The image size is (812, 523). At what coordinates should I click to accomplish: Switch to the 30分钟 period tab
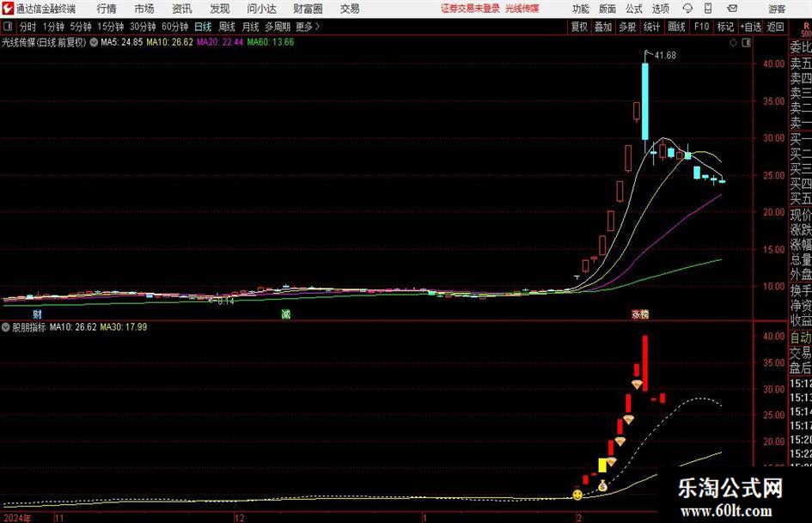coord(143,27)
